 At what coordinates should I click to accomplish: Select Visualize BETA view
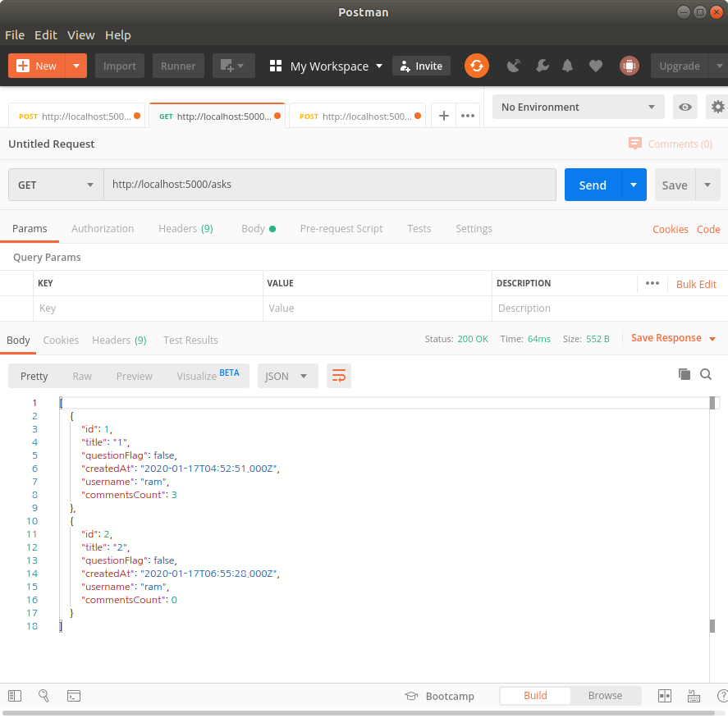pyautogui.click(x=208, y=376)
